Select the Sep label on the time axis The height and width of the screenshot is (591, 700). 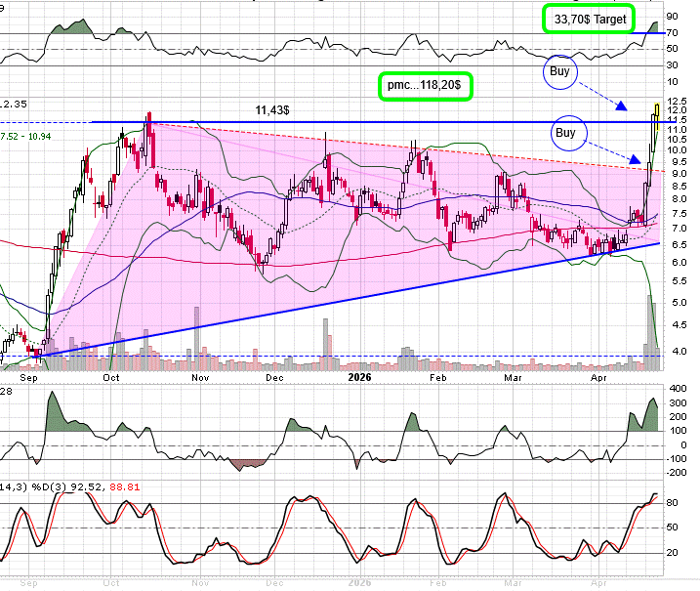pyautogui.click(x=28, y=376)
